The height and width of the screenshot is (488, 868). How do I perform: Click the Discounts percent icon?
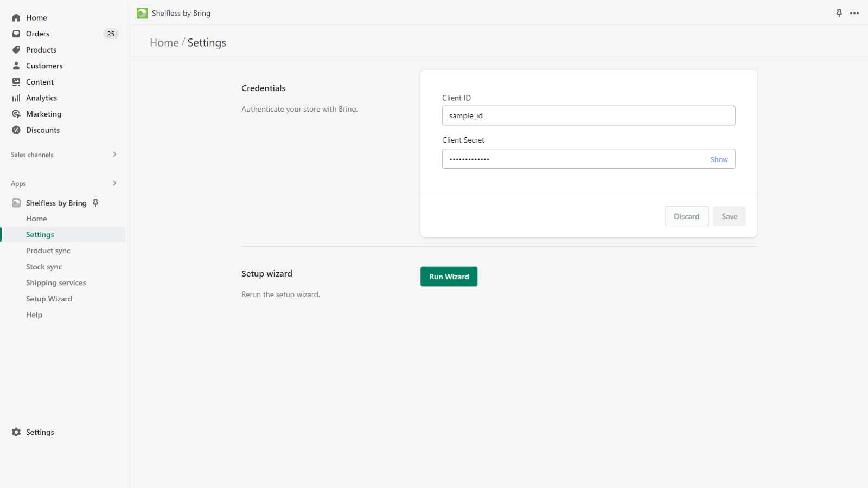(x=16, y=130)
